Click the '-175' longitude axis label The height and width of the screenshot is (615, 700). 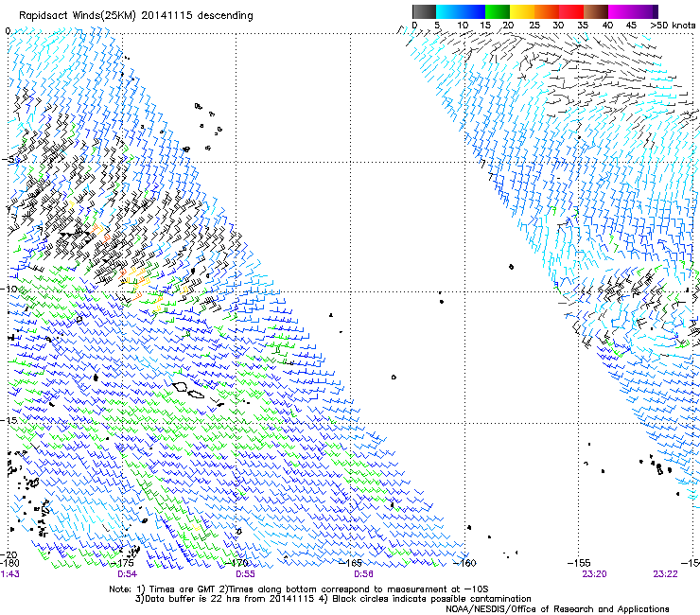click(x=123, y=563)
